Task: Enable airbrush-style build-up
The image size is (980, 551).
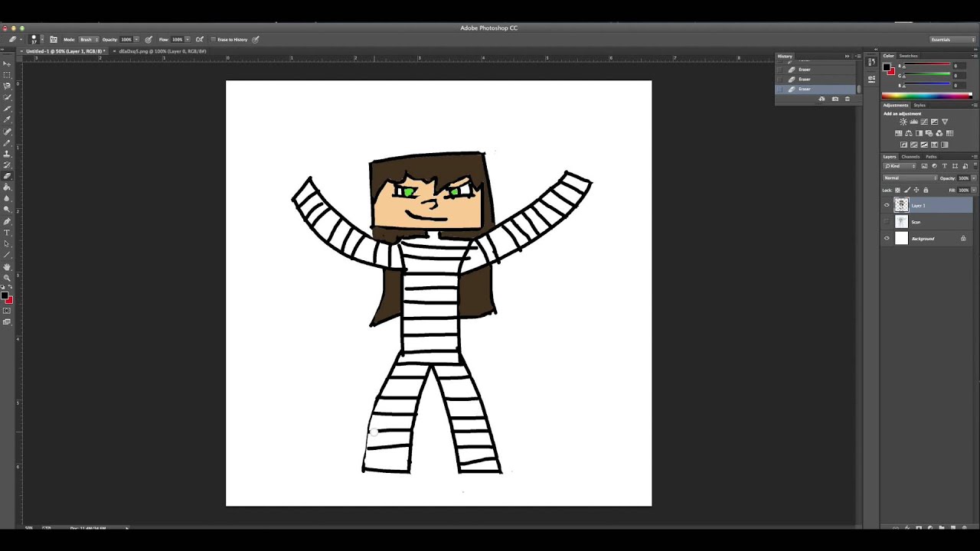Action: click(199, 39)
